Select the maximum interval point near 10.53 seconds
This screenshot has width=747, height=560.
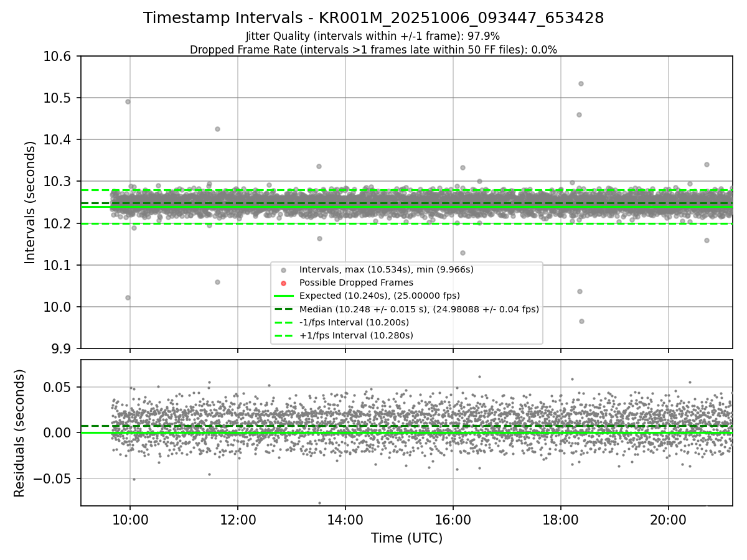click(581, 83)
